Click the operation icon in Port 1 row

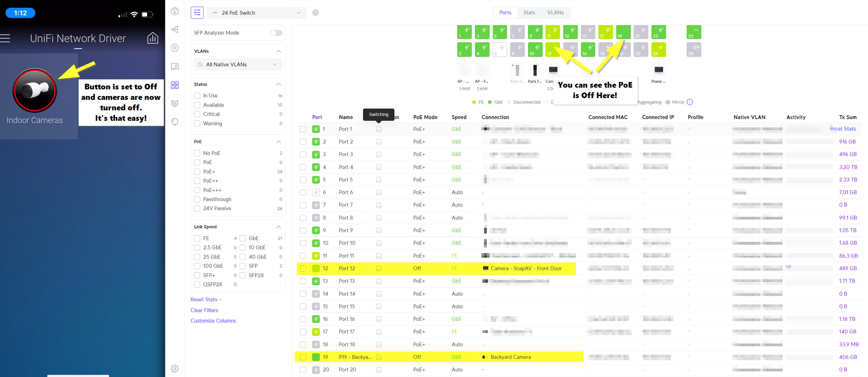click(x=378, y=129)
